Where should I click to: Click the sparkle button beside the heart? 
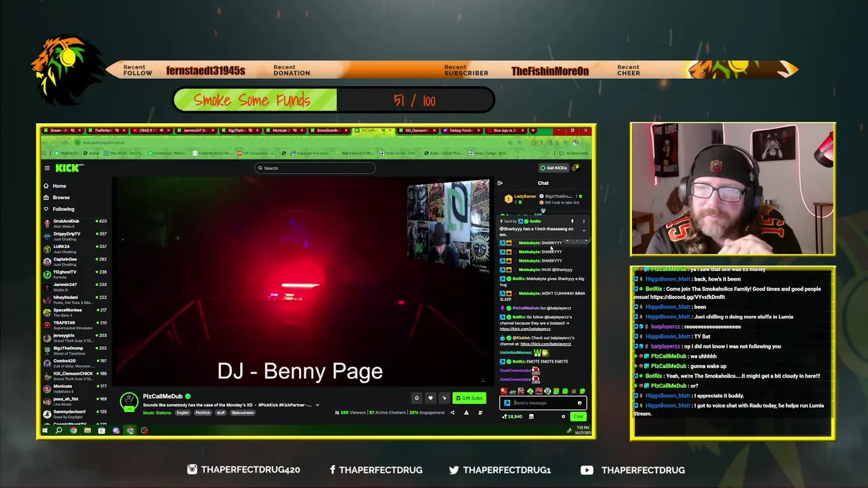[443, 398]
